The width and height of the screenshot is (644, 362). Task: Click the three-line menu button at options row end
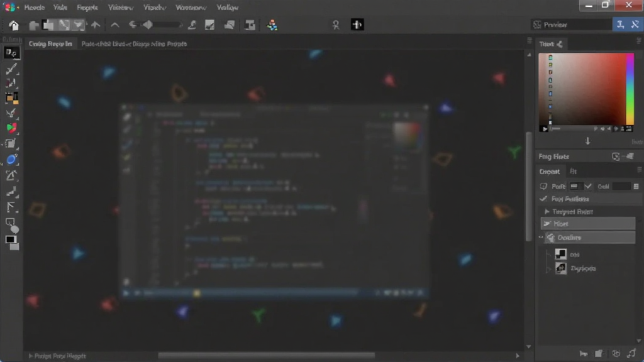point(636,186)
